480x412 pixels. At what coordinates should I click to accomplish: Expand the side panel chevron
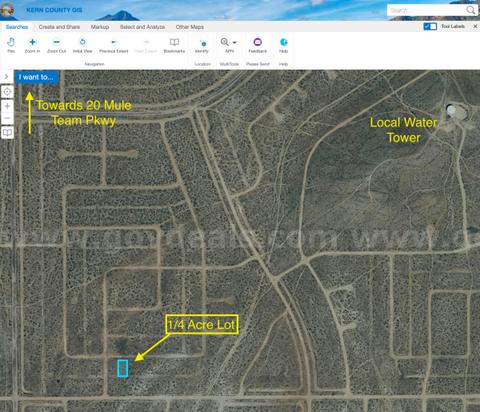(6, 77)
